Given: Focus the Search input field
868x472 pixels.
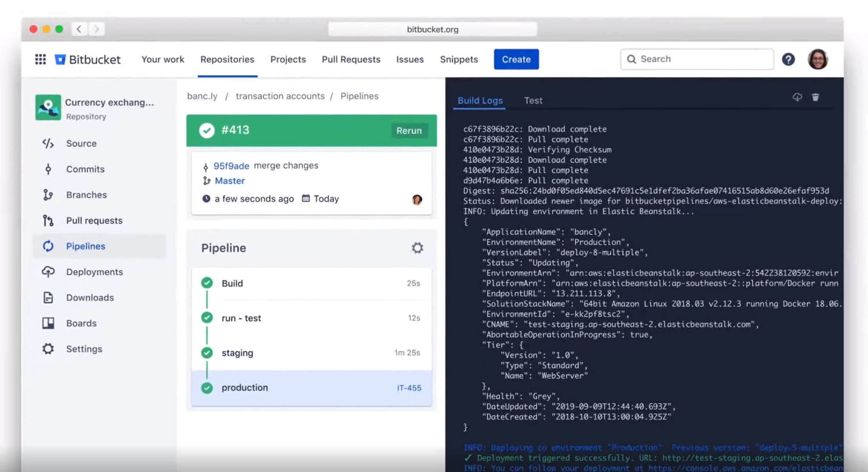Looking at the screenshot, I should (x=697, y=59).
